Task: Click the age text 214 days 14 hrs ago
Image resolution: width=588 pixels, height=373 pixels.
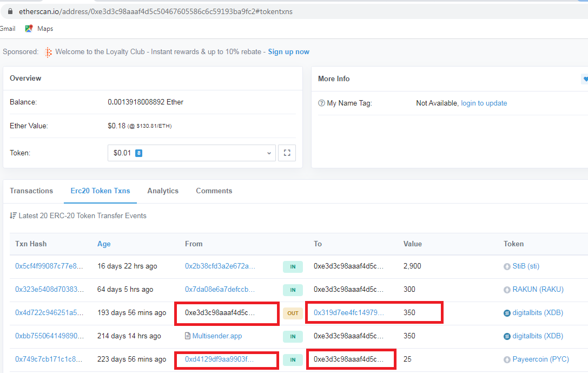Action: tap(129, 336)
